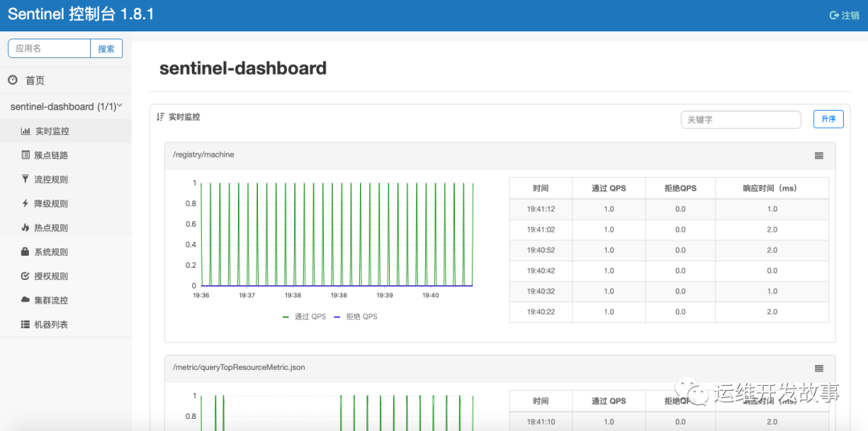Screen dimensions: 868x431
Task: Focus the 关键字 keyword filter field
Action: tap(741, 120)
